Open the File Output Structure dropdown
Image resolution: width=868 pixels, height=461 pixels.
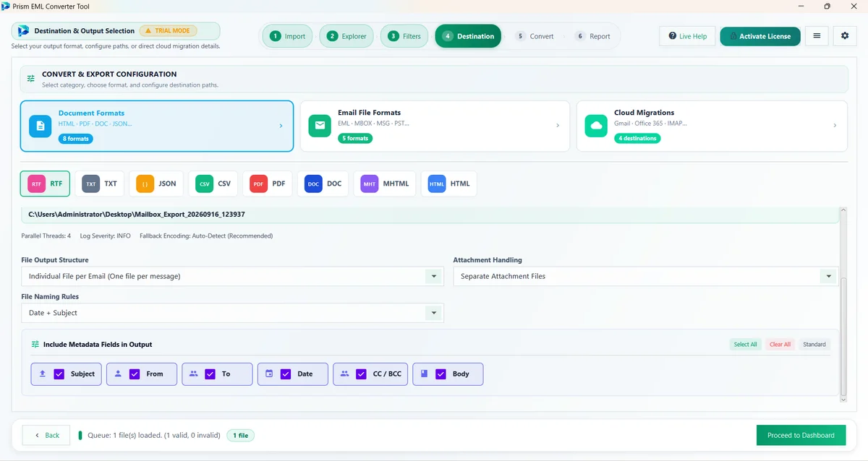[232, 276]
